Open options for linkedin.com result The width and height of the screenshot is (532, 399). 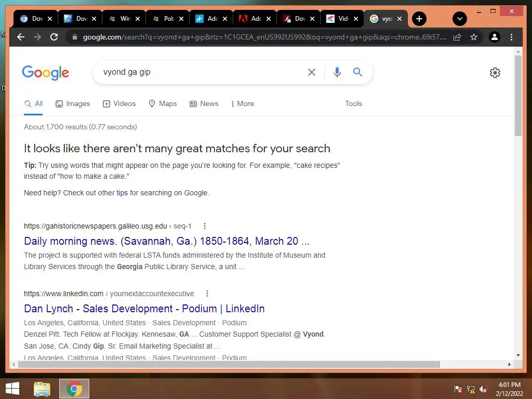[207, 294]
